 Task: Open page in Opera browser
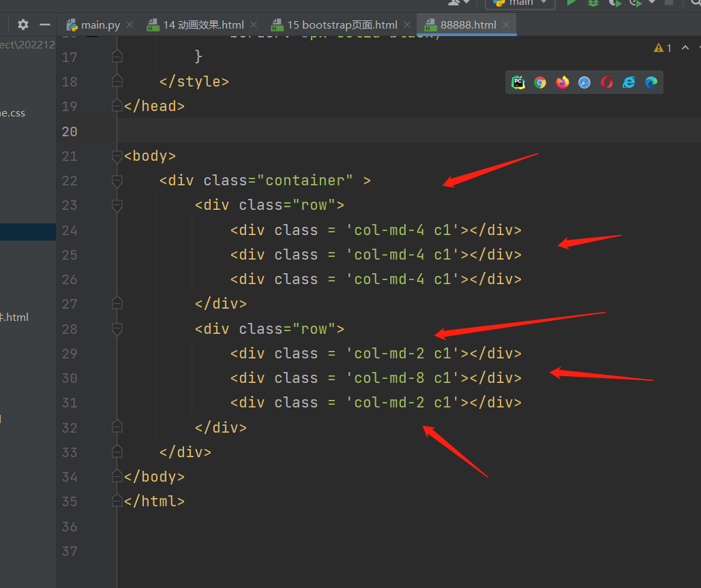[607, 82]
